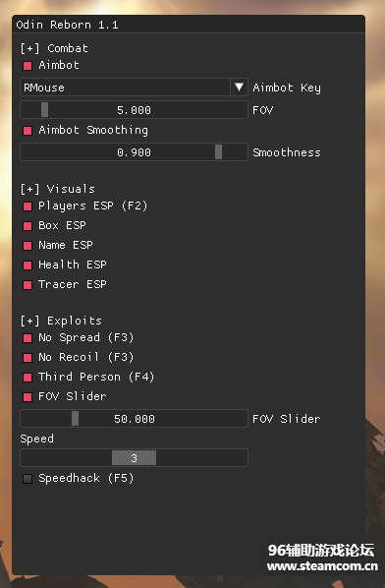The image size is (385, 588).
Task: Toggle the Tracer ESP checkbox
Action: [27, 285]
